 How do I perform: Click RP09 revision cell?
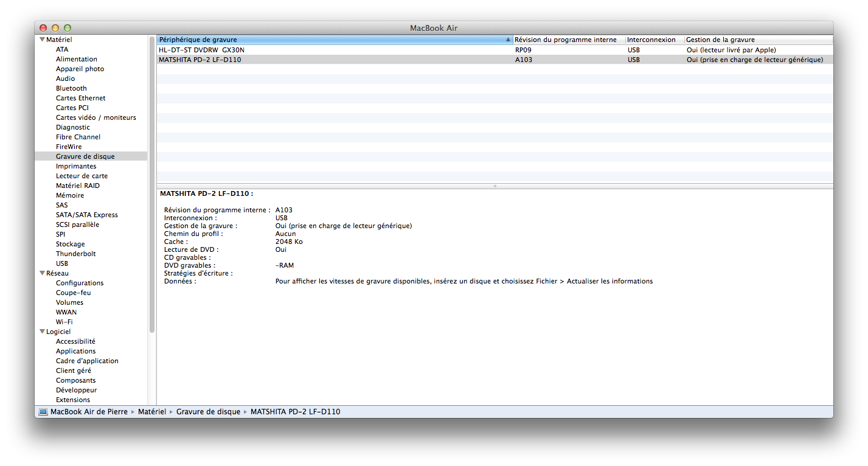(x=523, y=50)
